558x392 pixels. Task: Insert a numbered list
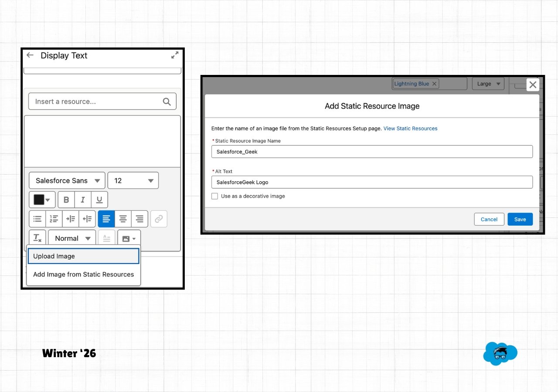54,219
